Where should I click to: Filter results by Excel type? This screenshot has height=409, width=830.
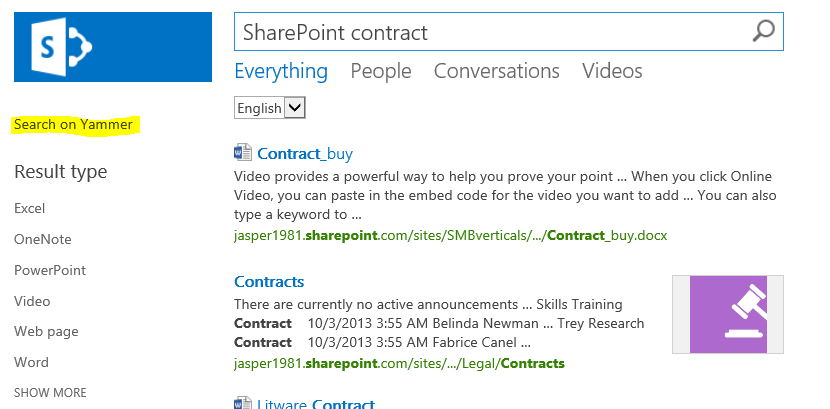tap(30, 208)
